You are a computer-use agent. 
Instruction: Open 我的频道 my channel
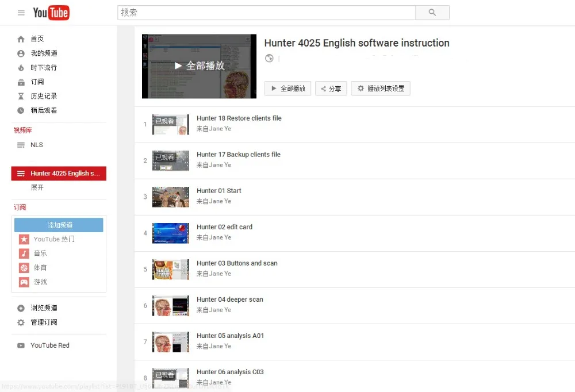pos(44,53)
